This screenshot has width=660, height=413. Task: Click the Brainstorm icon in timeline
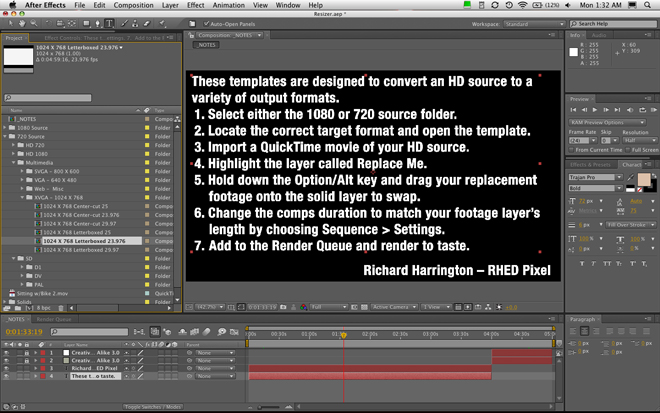[x=222, y=332]
